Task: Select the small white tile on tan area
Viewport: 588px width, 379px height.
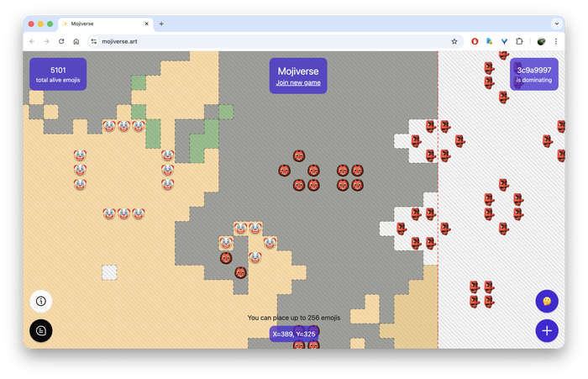Action: (109, 272)
